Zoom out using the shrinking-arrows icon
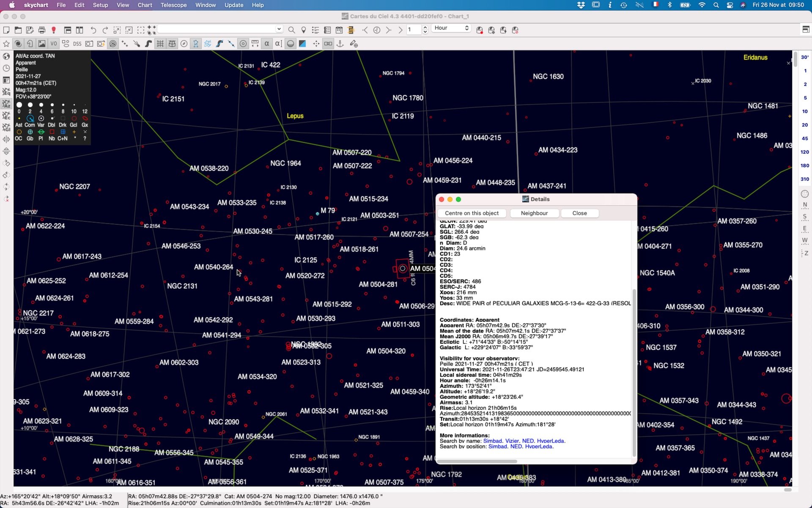 (129, 30)
